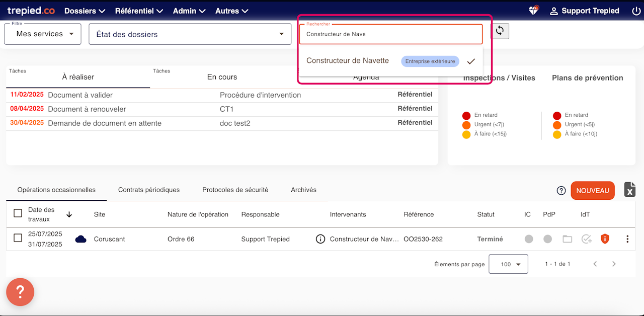Click the help question mark beside NOUVEAU
The width and height of the screenshot is (644, 316).
point(561,191)
